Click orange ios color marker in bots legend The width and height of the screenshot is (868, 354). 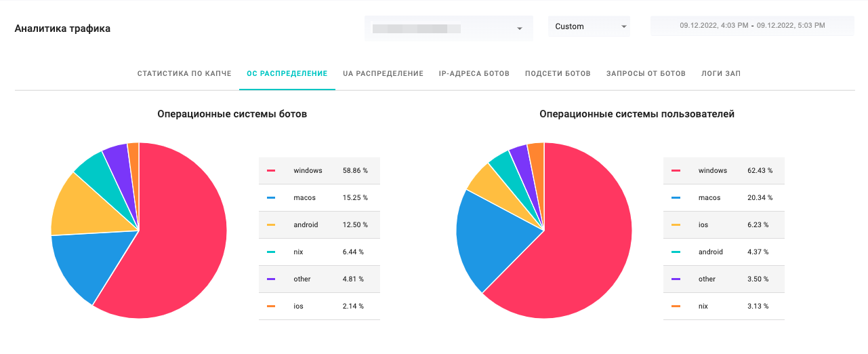pyautogui.click(x=271, y=307)
